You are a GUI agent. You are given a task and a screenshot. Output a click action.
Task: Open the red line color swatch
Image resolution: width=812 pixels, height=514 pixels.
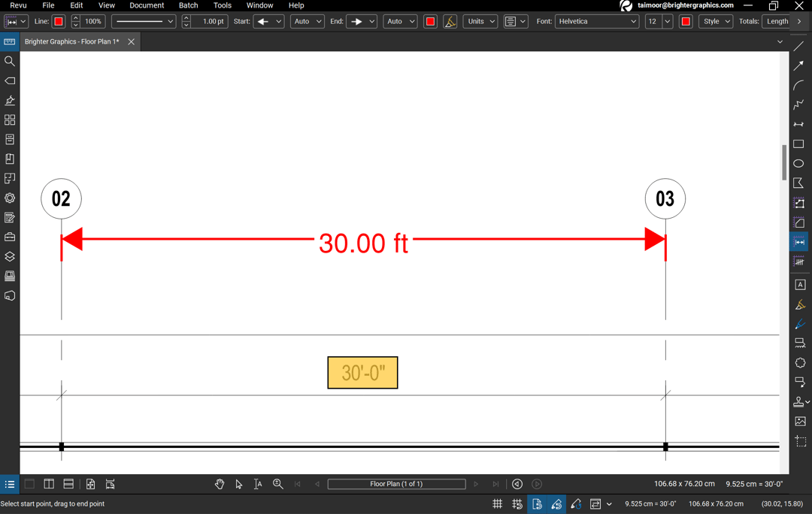tap(57, 21)
